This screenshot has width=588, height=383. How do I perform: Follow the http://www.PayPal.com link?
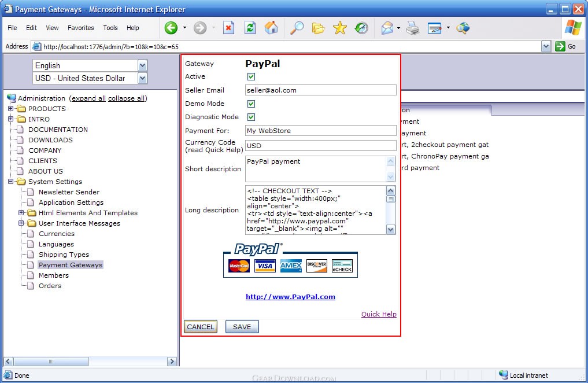291,297
